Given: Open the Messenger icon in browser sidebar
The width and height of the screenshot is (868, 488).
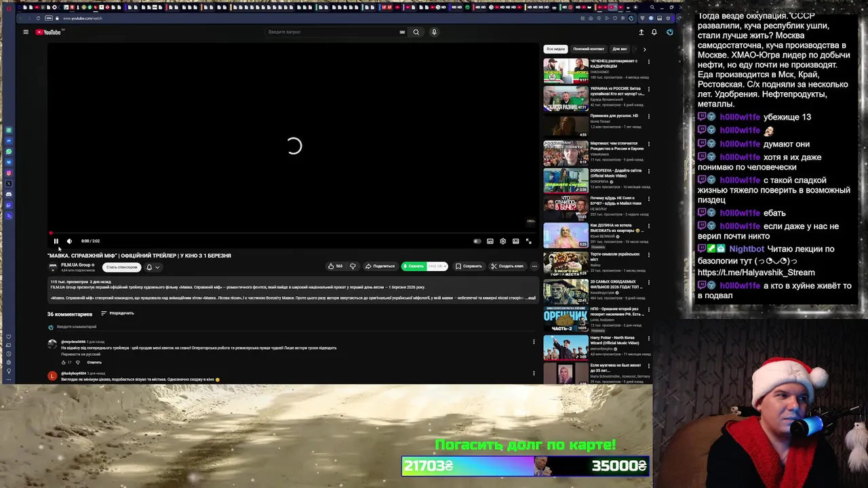Looking at the screenshot, I should coord(9,140).
